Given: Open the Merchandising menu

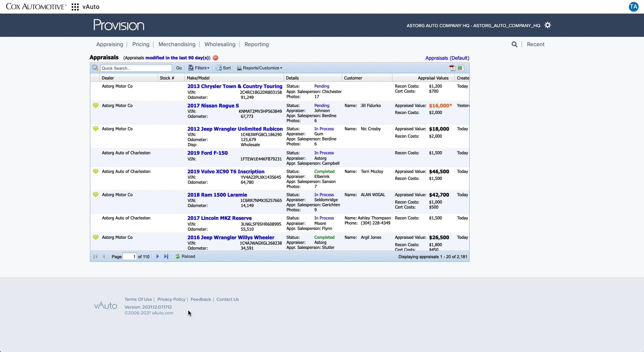Looking at the screenshot, I should pyautogui.click(x=177, y=45).
